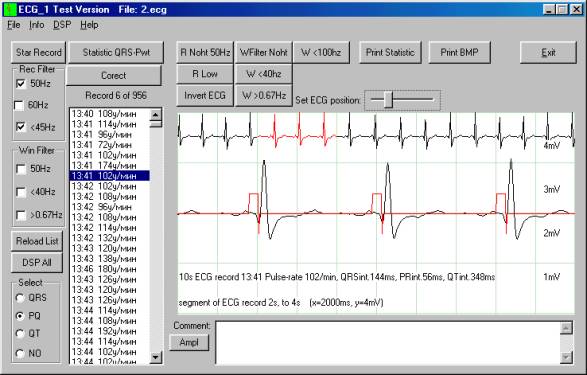
Task: Uncheck the Rec Filter 50Hz checkbox
Action: pyautogui.click(x=21, y=83)
